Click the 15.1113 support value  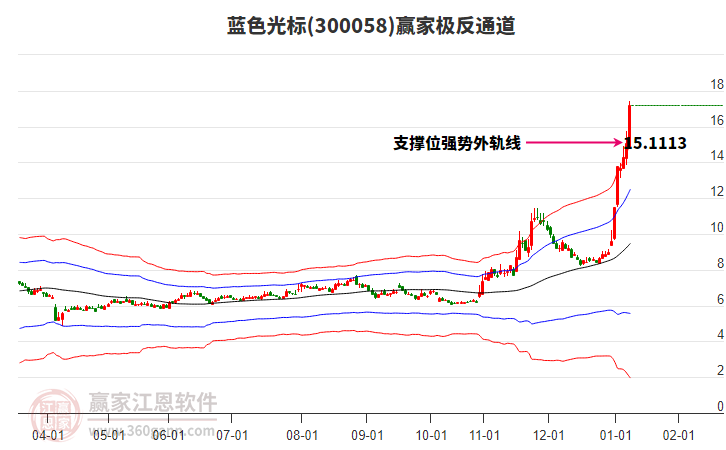click(x=655, y=143)
